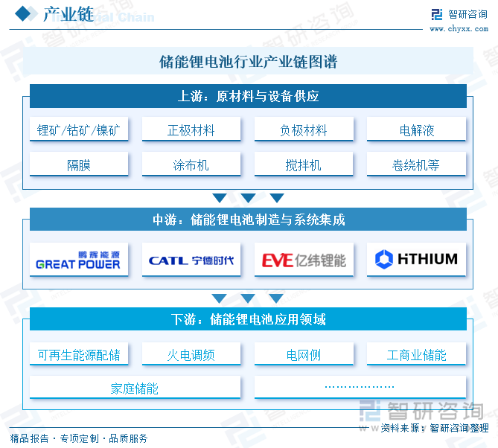The height and width of the screenshot is (448, 498).
Task: Click the 涂布机 box
Action: tap(191, 164)
